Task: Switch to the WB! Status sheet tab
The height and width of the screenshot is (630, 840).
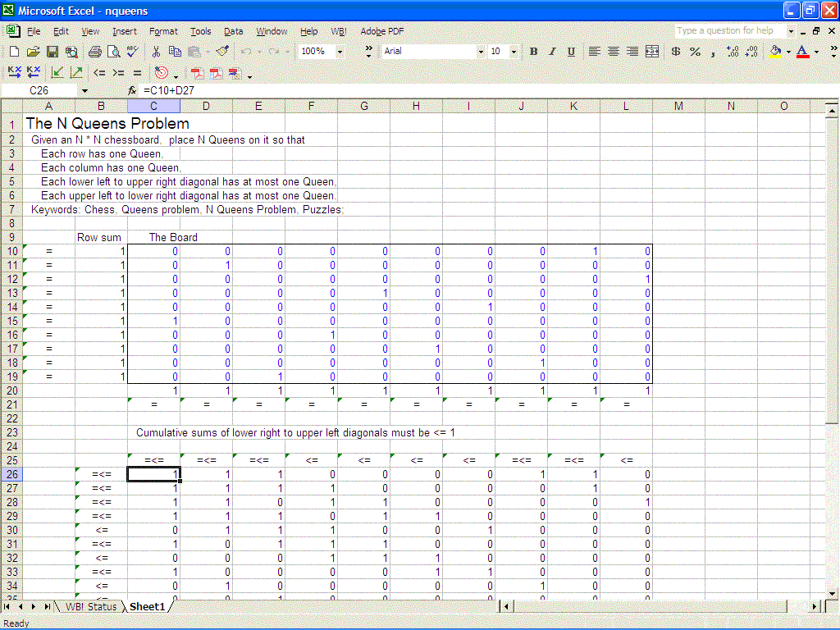Action: click(x=90, y=606)
